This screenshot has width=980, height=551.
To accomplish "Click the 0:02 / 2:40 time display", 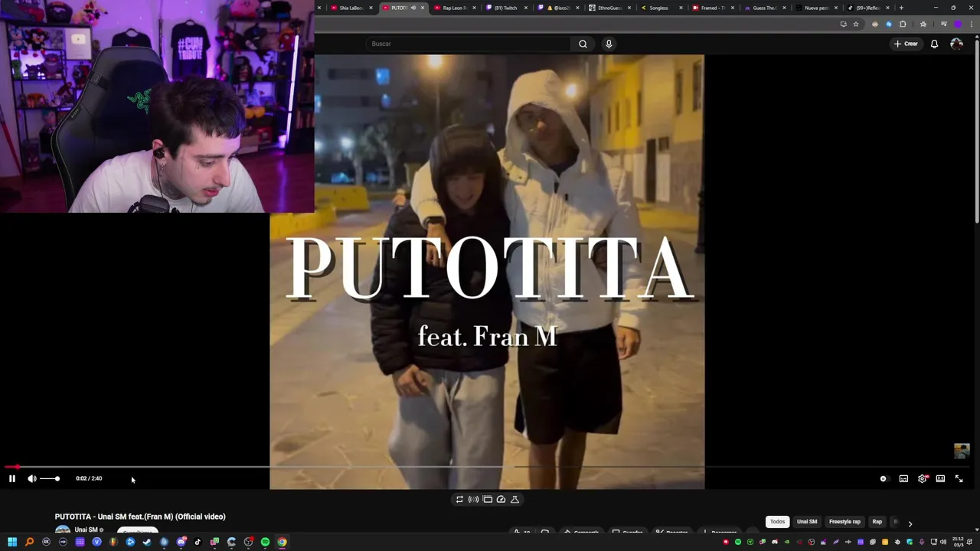I will (89, 478).
